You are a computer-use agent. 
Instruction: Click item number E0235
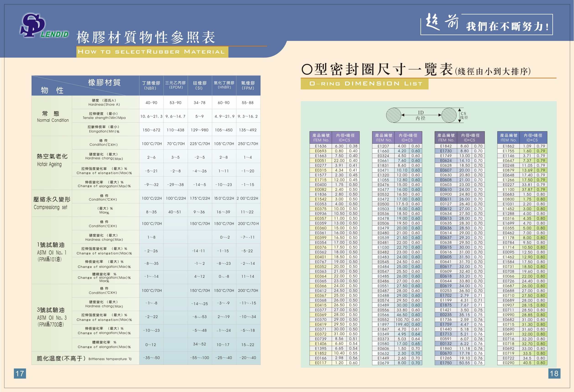(446, 315)
